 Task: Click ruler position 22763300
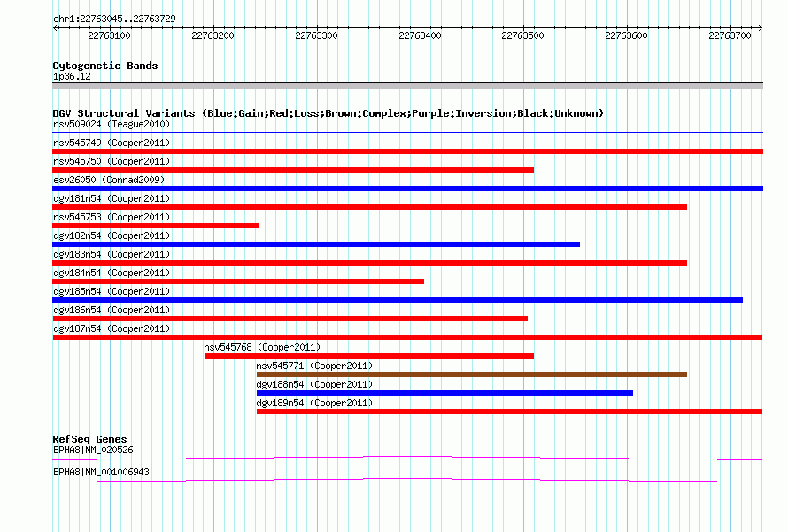click(x=316, y=35)
